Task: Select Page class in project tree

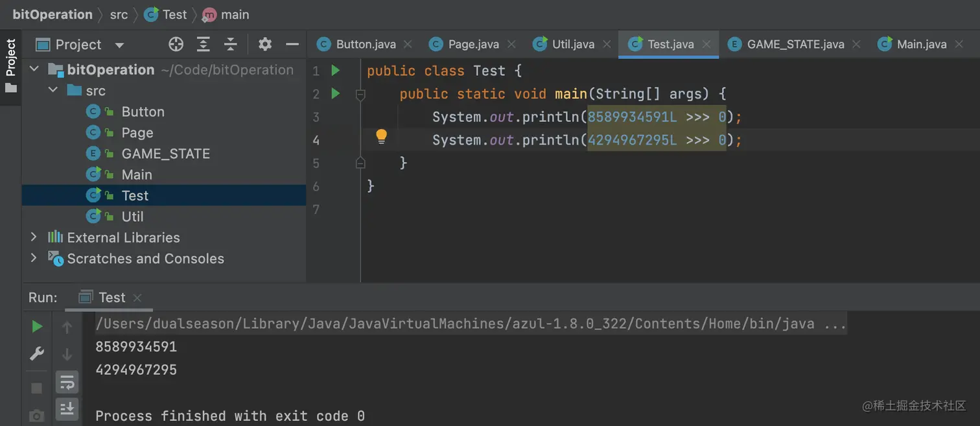Action: [137, 132]
